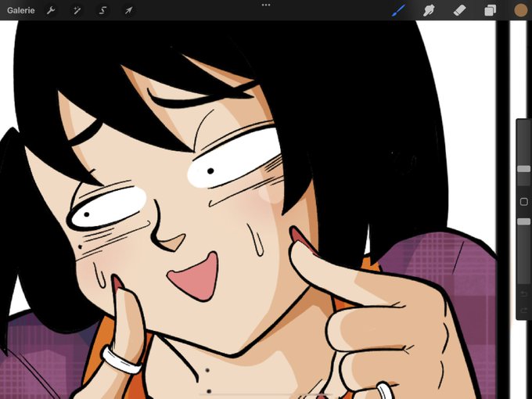Open the active color swatch

tap(521, 10)
